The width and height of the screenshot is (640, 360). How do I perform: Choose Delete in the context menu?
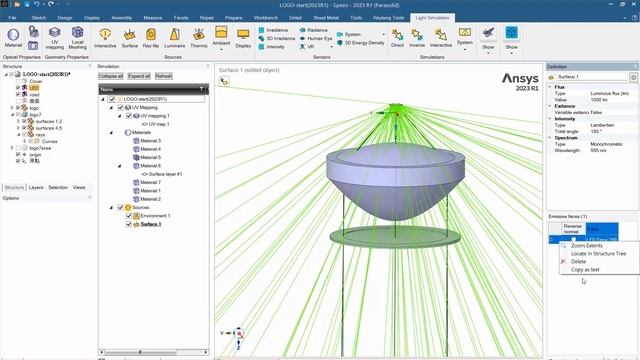[578, 262]
